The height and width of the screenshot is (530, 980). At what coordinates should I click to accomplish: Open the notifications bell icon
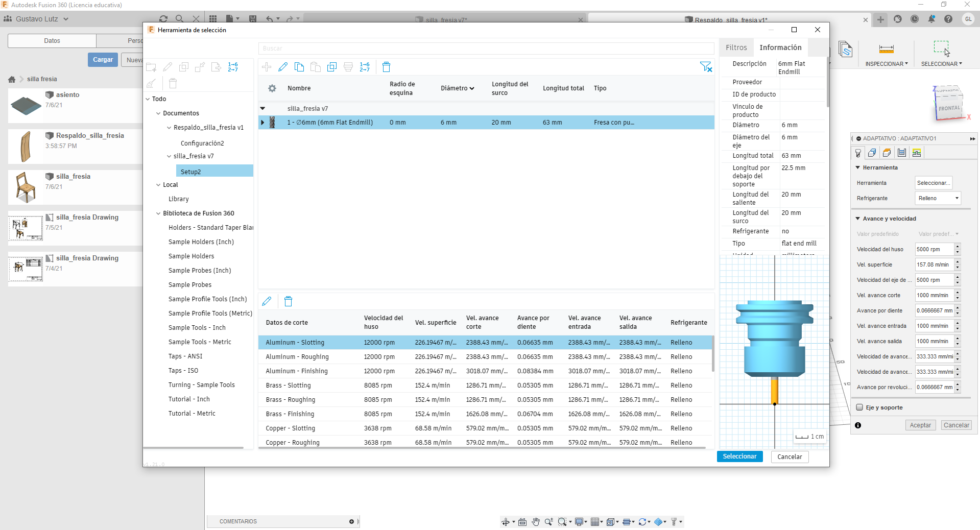click(x=931, y=19)
